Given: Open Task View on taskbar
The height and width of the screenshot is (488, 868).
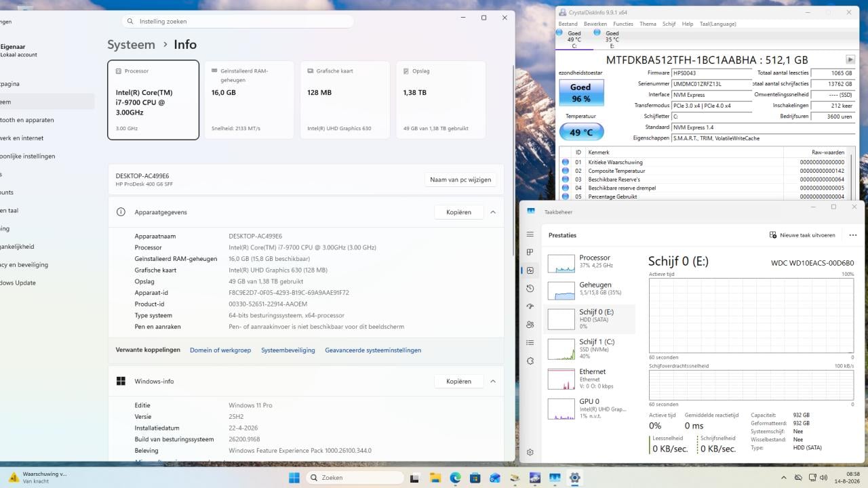Looking at the screenshot, I should click(x=416, y=478).
